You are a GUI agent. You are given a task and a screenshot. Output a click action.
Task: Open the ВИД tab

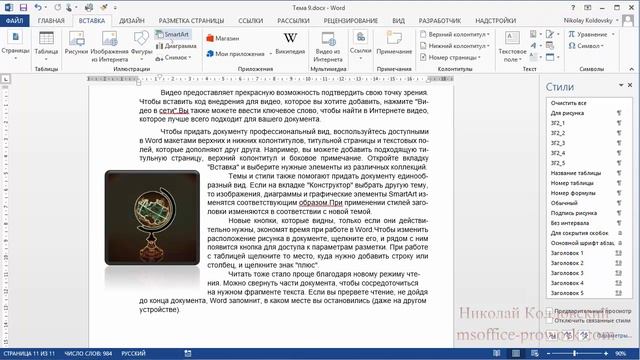[x=398, y=20]
